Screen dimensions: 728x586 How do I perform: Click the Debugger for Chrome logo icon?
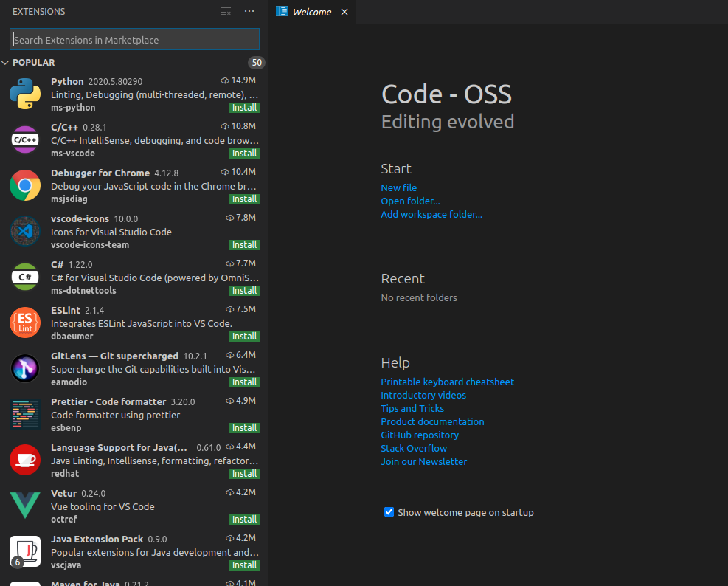(25, 185)
